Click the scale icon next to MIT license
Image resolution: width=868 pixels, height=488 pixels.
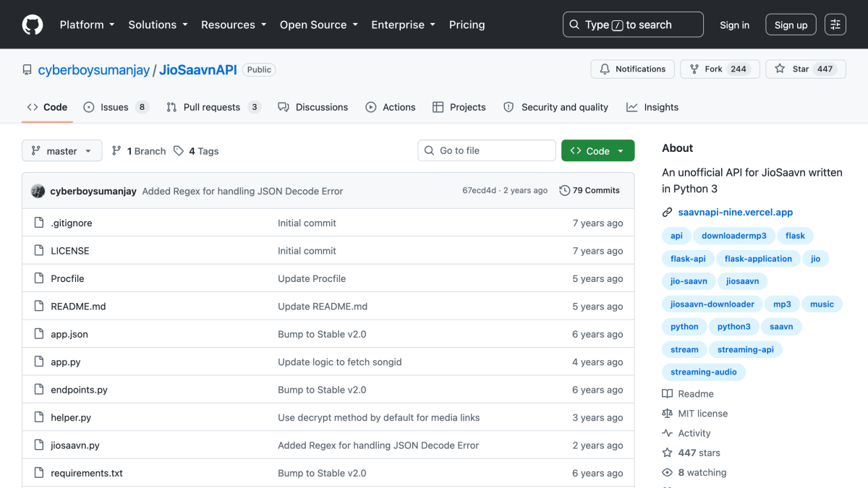click(667, 414)
